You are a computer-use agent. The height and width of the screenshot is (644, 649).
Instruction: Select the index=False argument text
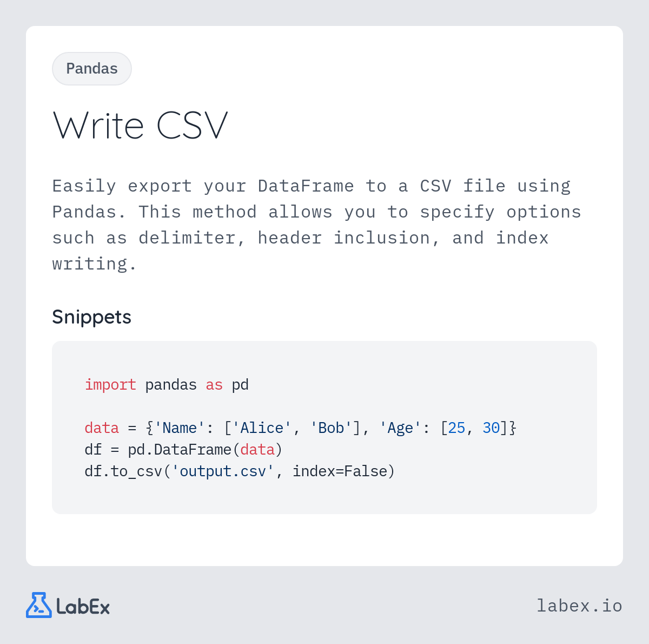[x=340, y=471]
